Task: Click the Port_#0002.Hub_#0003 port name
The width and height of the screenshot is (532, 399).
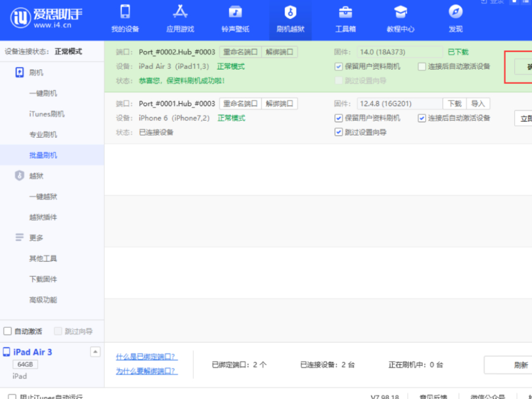Action: click(177, 52)
